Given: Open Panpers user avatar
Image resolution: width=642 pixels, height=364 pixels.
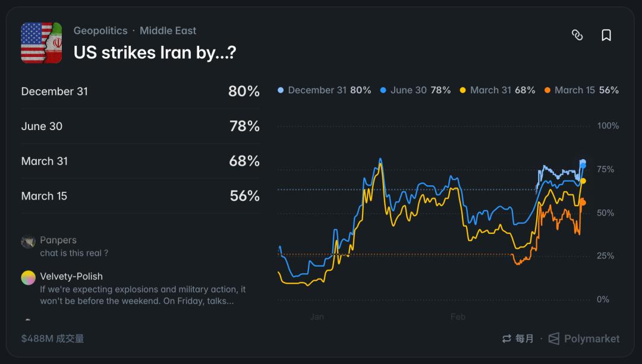Looking at the screenshot, I should click(x=28, y=242).
